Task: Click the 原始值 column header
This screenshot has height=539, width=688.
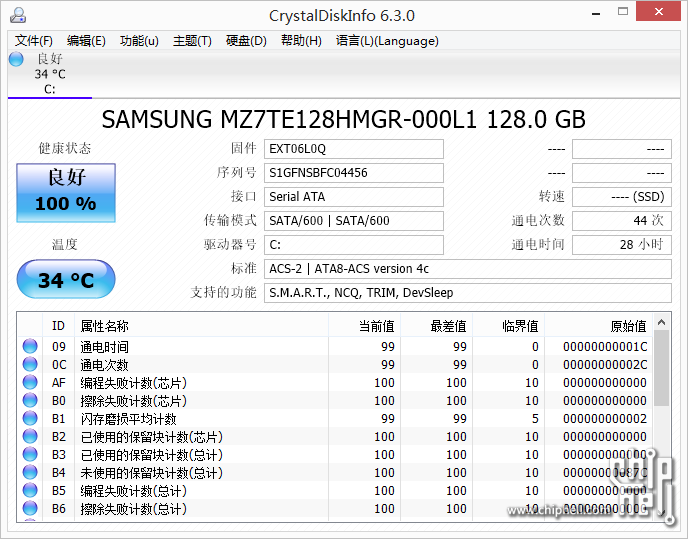Action: (x=598, y=326)
